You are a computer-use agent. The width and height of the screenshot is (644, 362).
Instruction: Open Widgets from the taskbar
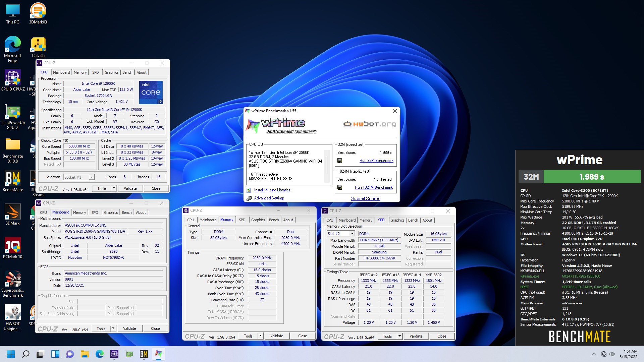[x=55, y=354]
